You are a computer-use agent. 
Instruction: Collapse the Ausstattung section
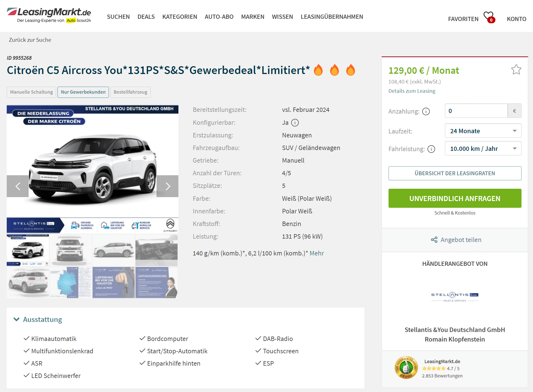click(x=38, y=319)
